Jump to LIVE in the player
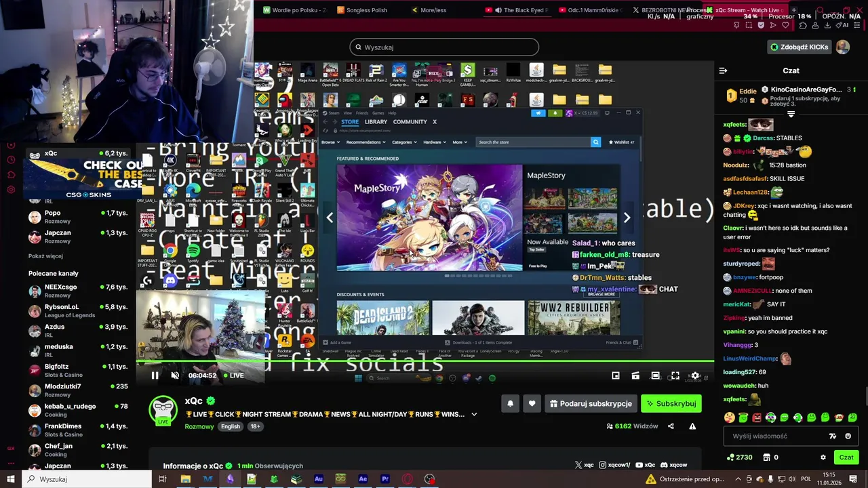 [233, 375]
